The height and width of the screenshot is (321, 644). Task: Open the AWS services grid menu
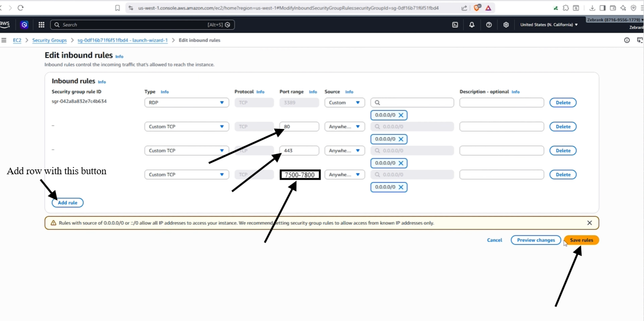point(41,25)
